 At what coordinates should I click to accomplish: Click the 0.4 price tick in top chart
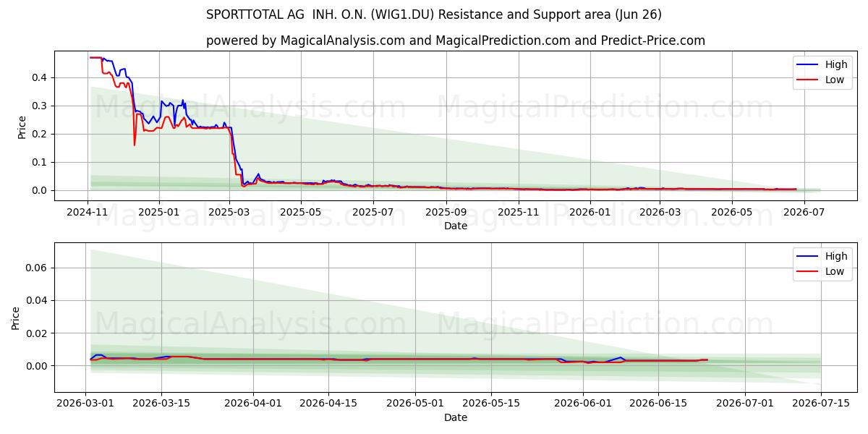(x=41, y=77)
